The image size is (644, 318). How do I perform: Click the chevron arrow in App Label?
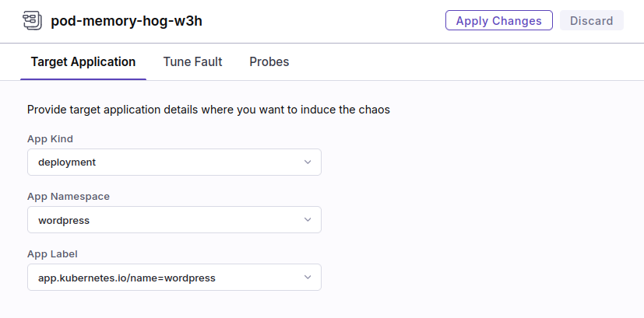(x=308, y=278)
